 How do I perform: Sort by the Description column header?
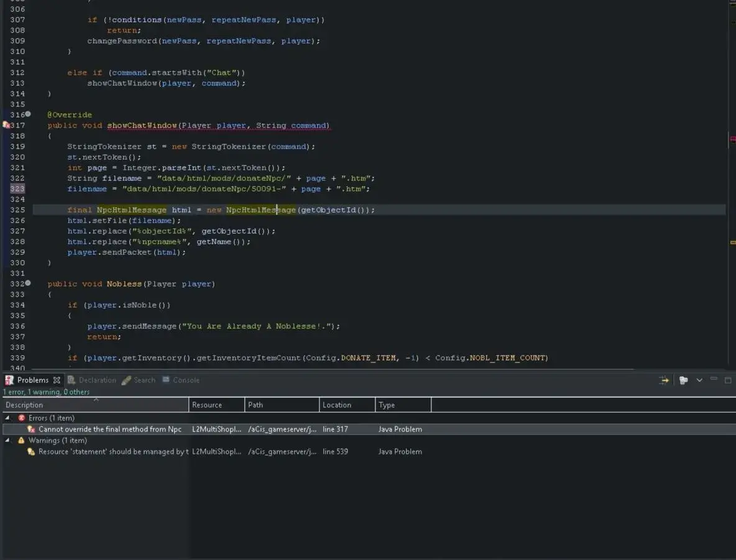tap(95, 405)
